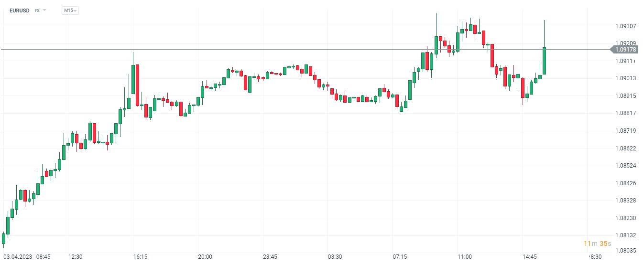Click the 16:15 time axis label
The height and width of the screenshot is (265, 644).
point(140,257)
